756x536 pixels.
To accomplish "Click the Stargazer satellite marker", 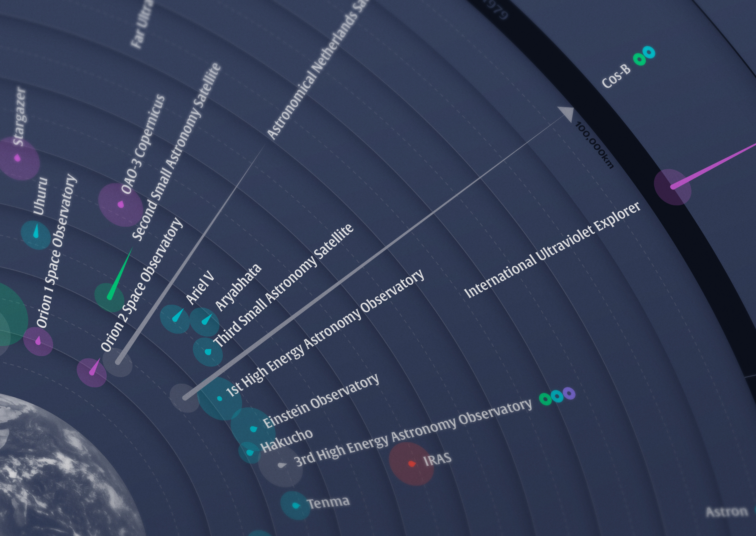I will coord(17,159).
